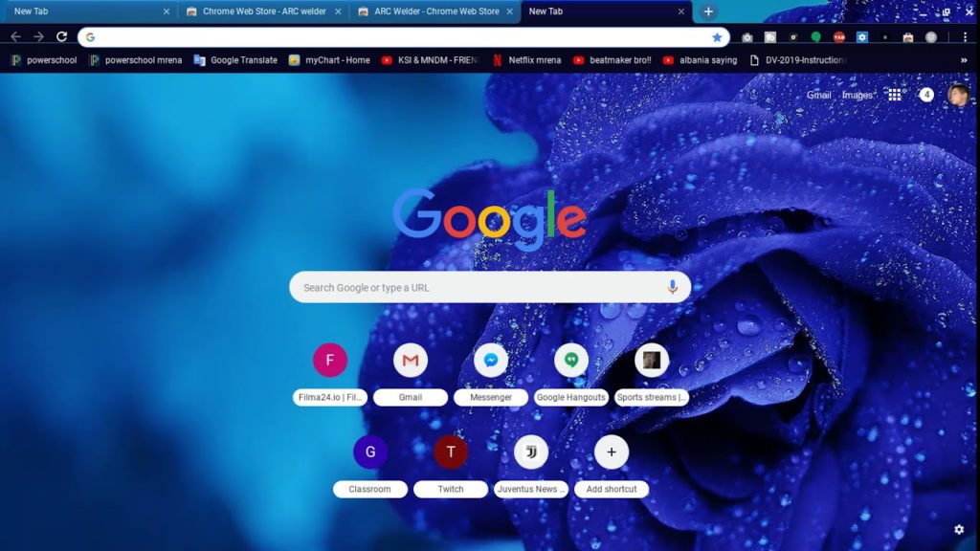The width and height of the screenshot is (980, 551).
Task: Open the Google Translate bookmark
Action: [235, 60]
